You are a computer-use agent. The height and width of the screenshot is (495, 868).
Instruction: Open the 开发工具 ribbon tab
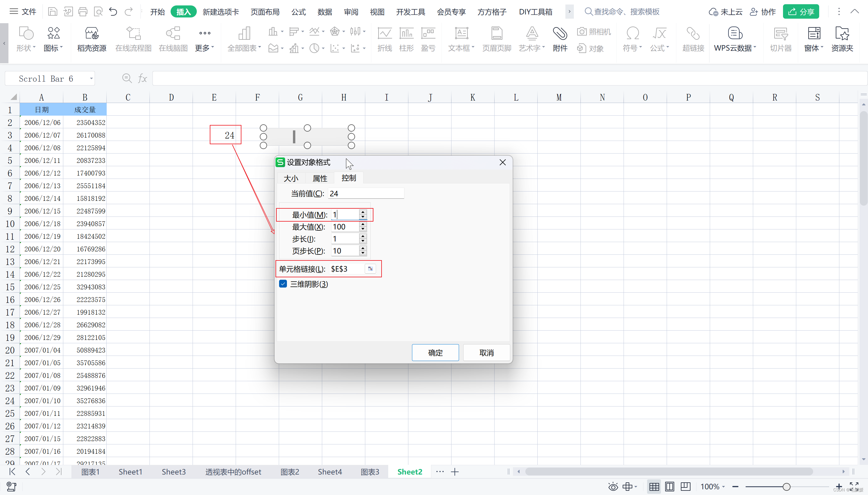point(411,12)
